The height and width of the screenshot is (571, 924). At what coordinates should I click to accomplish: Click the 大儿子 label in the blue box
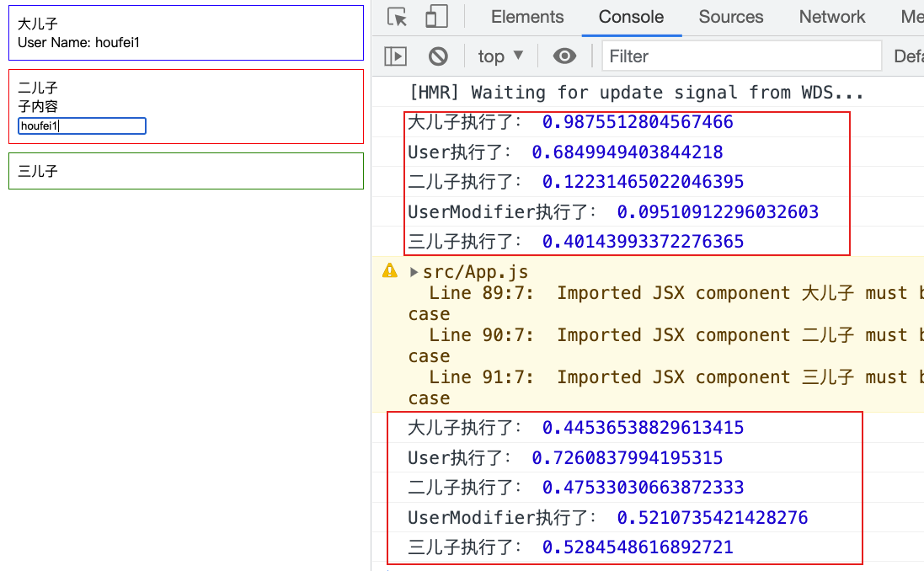(38, 24)
